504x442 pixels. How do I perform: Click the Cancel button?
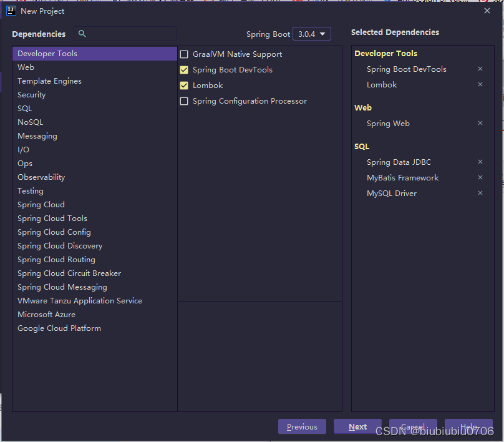[413, 426]
